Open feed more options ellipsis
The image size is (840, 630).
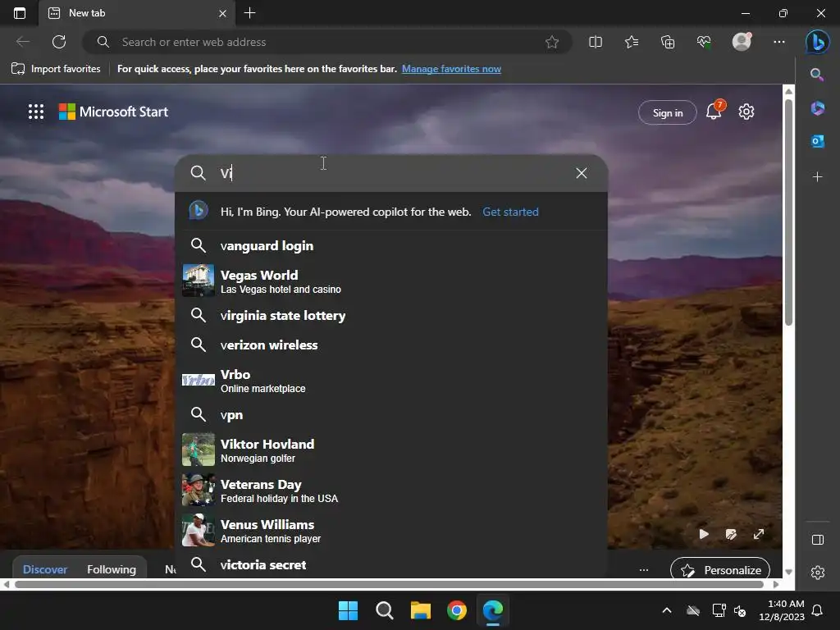[644, 570]
